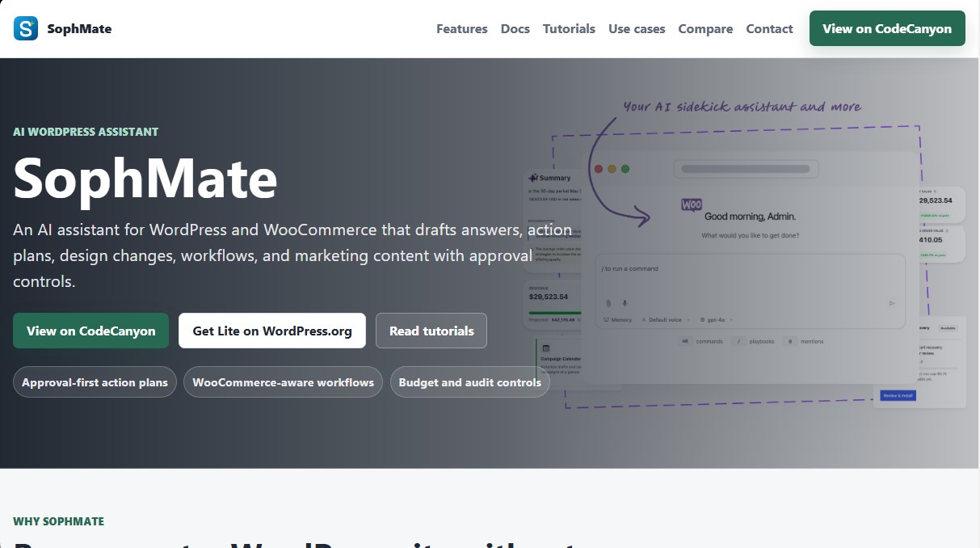Click the Campaign Calendar icon in mockup
Screen dimensions: 980x548
pyautogui.click(x=545, y=347)
